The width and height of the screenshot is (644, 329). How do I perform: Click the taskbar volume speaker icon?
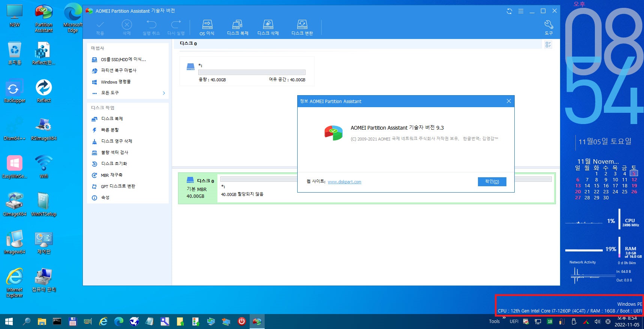point(598,322)
